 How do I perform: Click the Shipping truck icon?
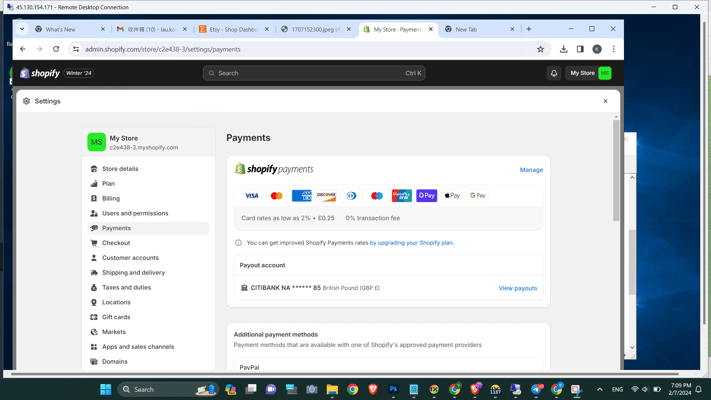[x=94, y=273]
